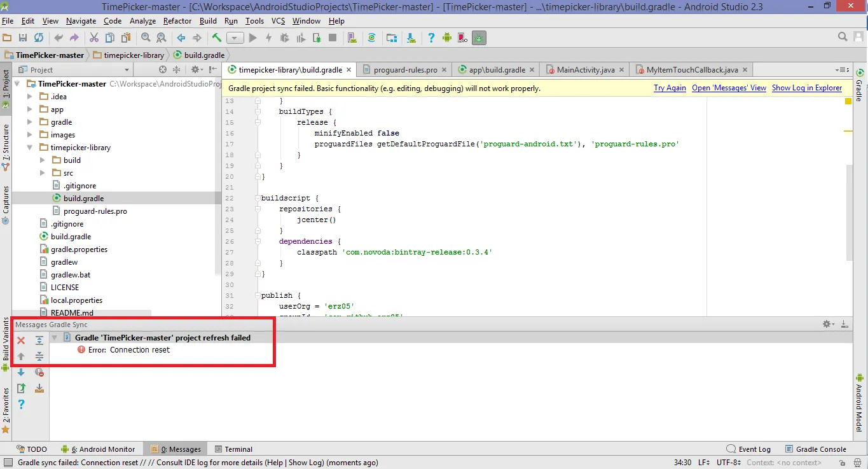Click the Undo arrow in the toolbar
This screenshot has width=868, height=469.
click(x=59, y=38)
